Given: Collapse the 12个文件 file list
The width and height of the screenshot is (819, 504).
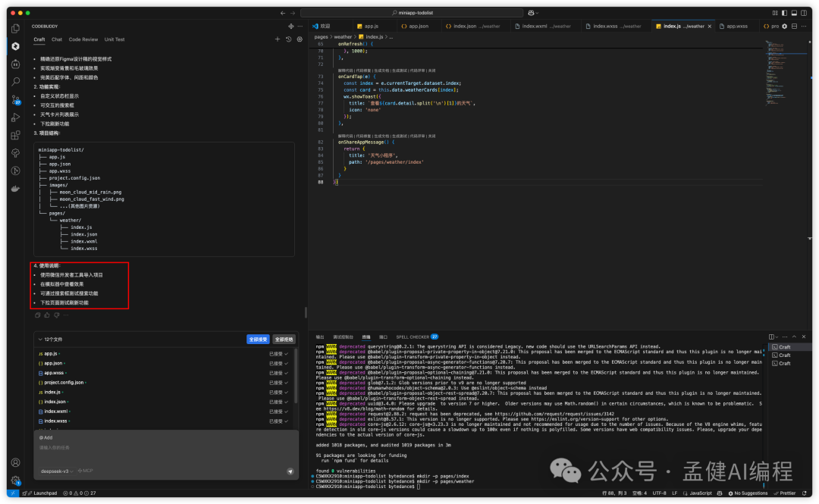Looking at the screenshot, I should 40,340.
